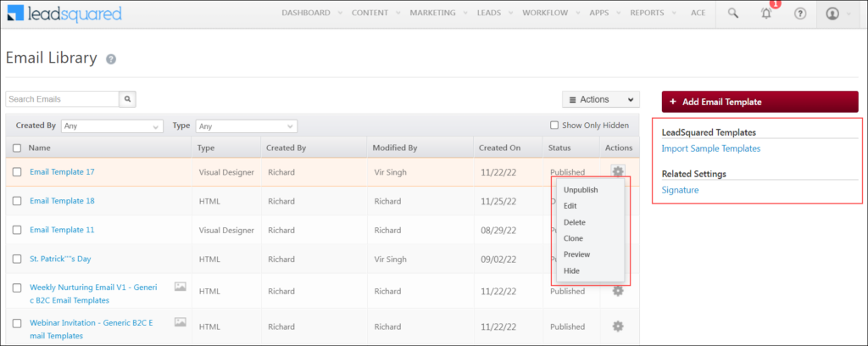The width and height of the screenshot is (868, 346).
Task: Open gear actions for Weekly Nurturing Email
Action: tap(618, 291)
